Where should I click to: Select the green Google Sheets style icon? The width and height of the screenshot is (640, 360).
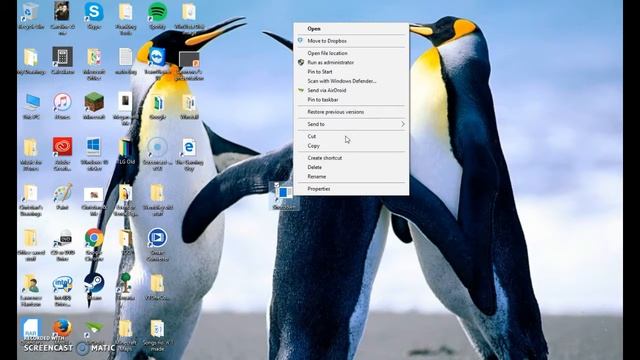158,103
